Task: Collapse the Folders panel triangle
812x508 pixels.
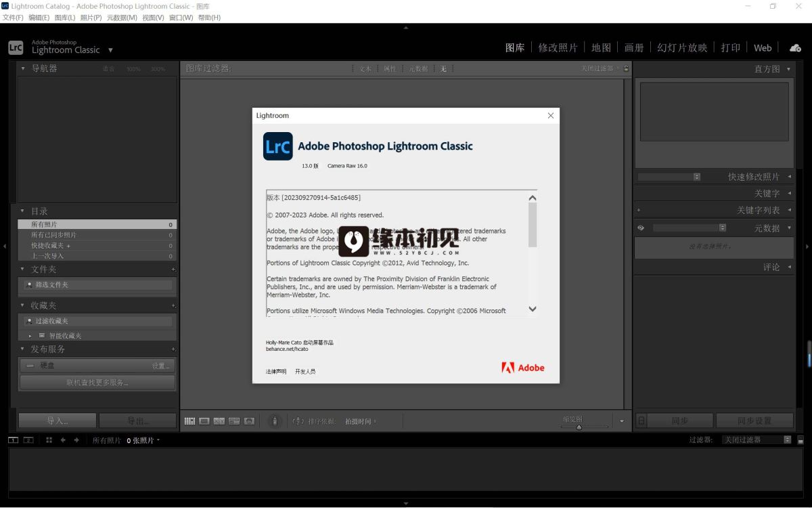Action: (x=22, y=270)
